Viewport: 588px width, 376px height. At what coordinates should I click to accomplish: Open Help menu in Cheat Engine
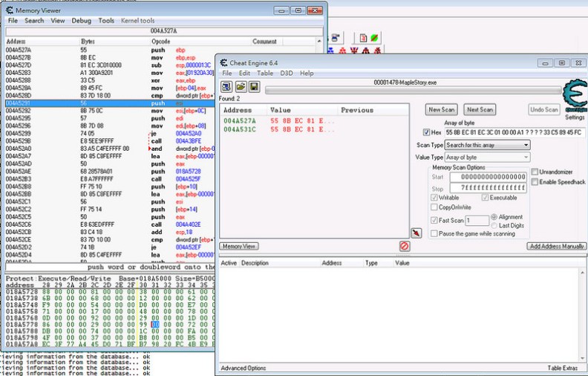(x=307, y=73)
